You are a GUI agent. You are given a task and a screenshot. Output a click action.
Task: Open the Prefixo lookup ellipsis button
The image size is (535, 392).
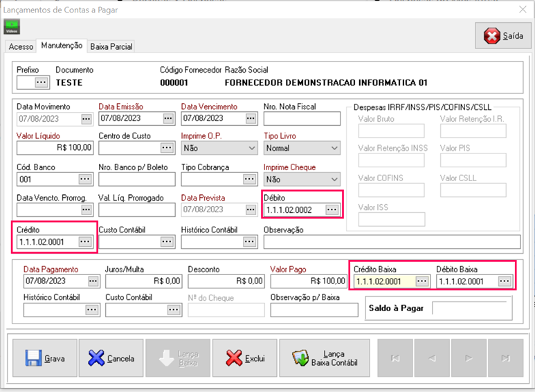coord(42,82)
